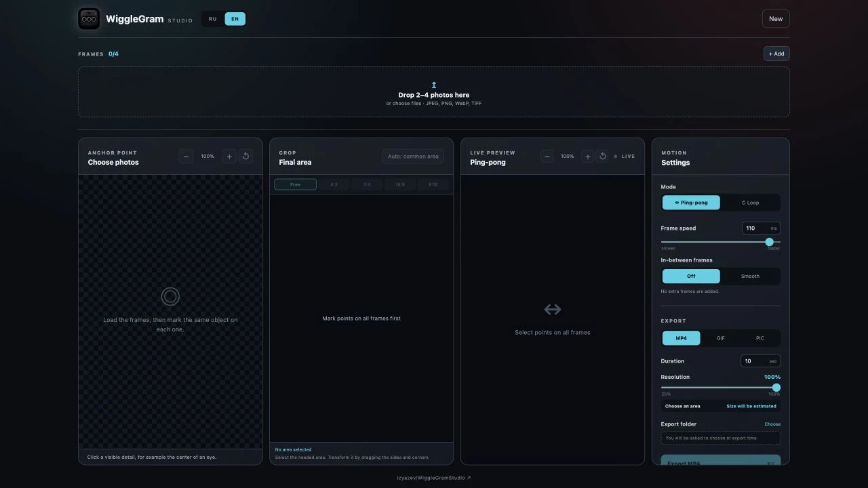Switch interface language to RU
868x488 pixels.
(x=213, y=19)
